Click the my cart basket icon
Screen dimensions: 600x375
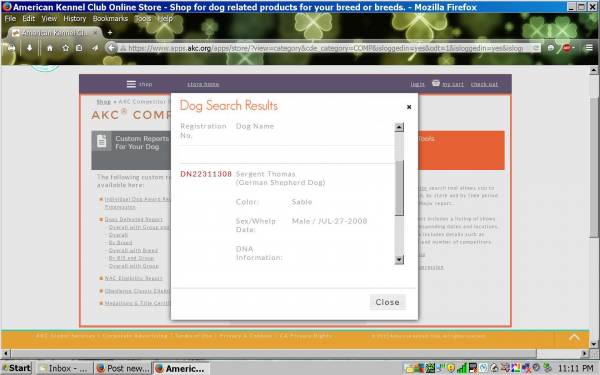[435, 83]
